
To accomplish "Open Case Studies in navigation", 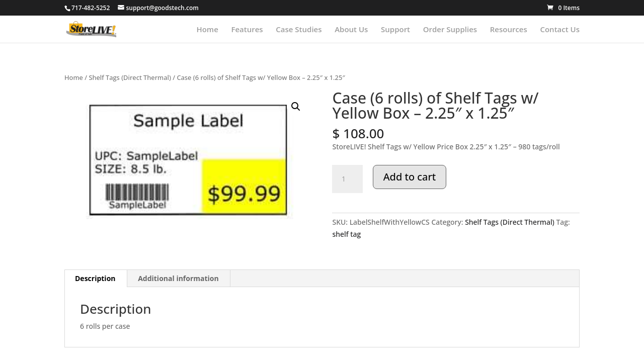I will pos(298,29).
